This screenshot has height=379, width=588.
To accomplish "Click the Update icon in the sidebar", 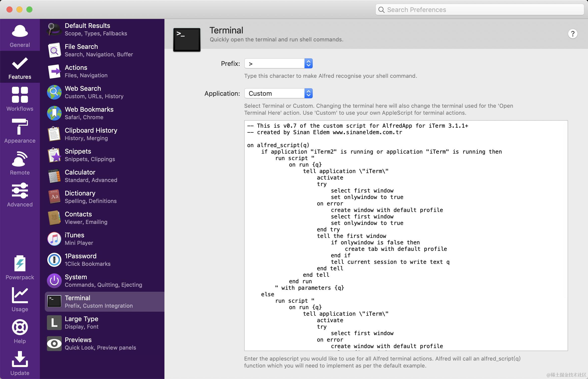I will 20,363.
